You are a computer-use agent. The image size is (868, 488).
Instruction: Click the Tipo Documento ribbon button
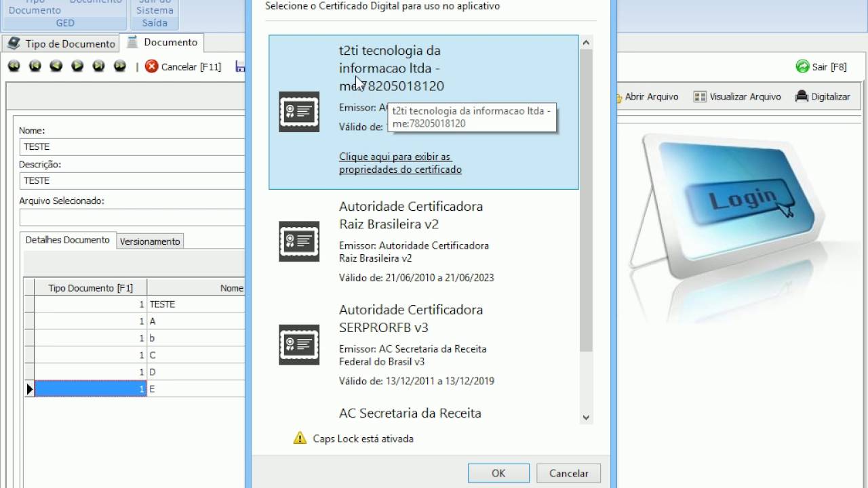coord(35,7)
